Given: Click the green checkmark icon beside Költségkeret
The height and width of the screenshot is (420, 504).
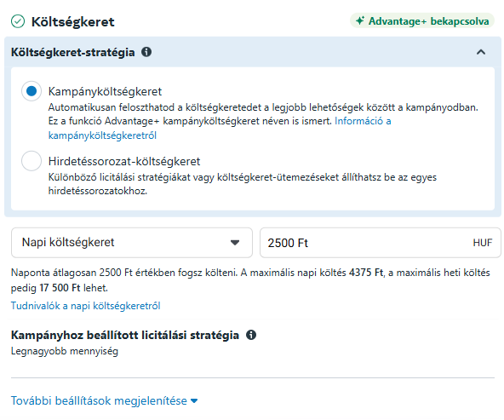Looking at the screenshot, I should tap(18, 21).
